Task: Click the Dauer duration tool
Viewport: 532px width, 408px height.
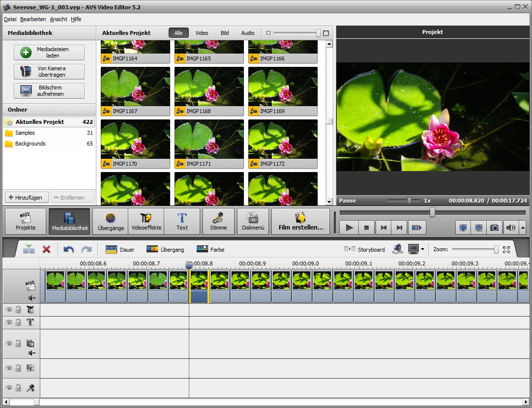Action: click(x=120, y=250)
